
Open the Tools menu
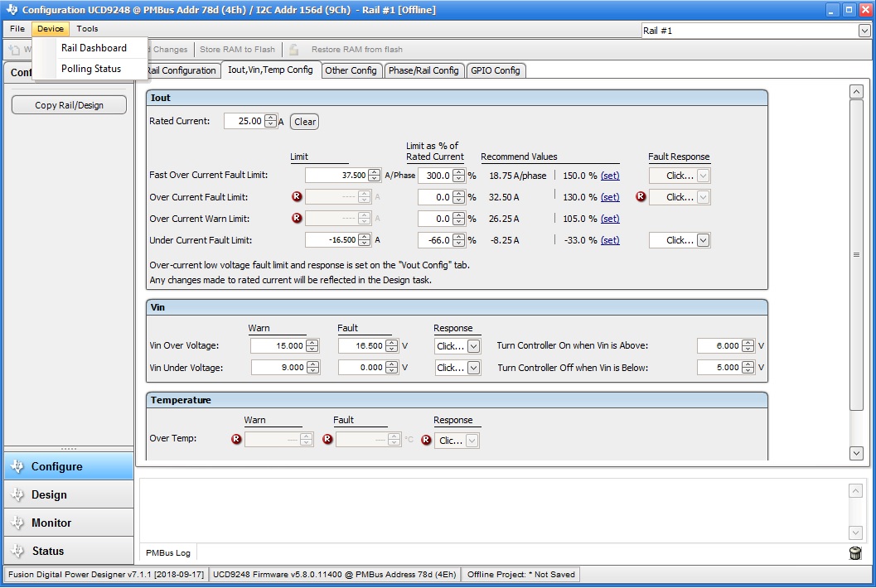[87, 28]
